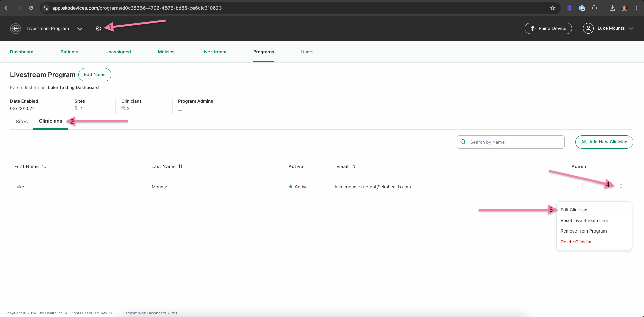644x317 pixels.
Task: Sort the table by the Last Name arrows
Action: pyautogui.click(x=180, y=166)
